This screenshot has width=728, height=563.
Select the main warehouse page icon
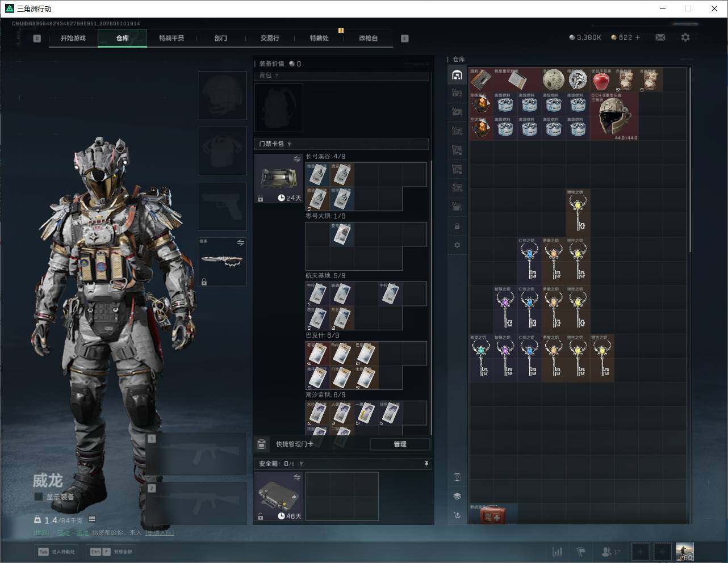click(x=457, y=75)
